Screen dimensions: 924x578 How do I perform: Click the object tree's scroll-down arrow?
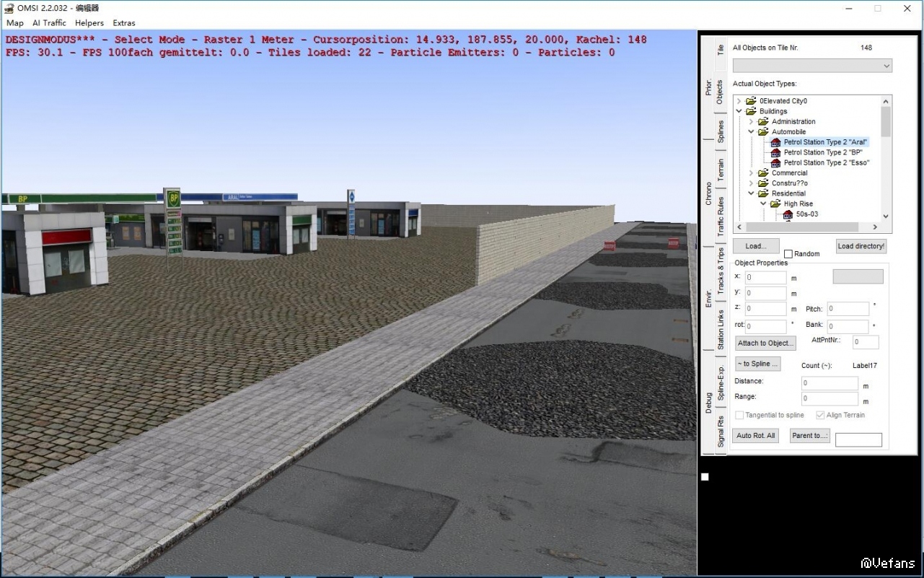point(886,216)
